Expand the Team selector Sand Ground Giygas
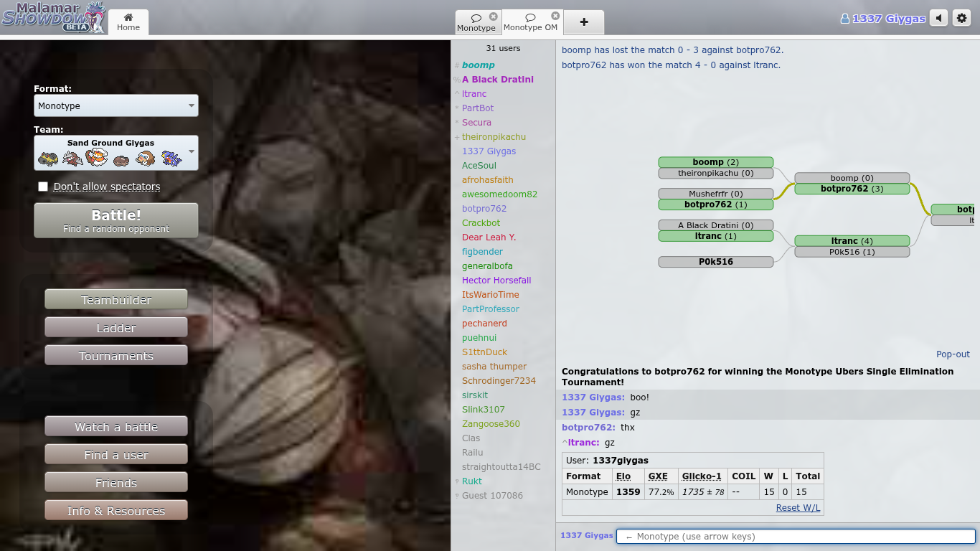980x551 pixels. [x=116, y=153]
